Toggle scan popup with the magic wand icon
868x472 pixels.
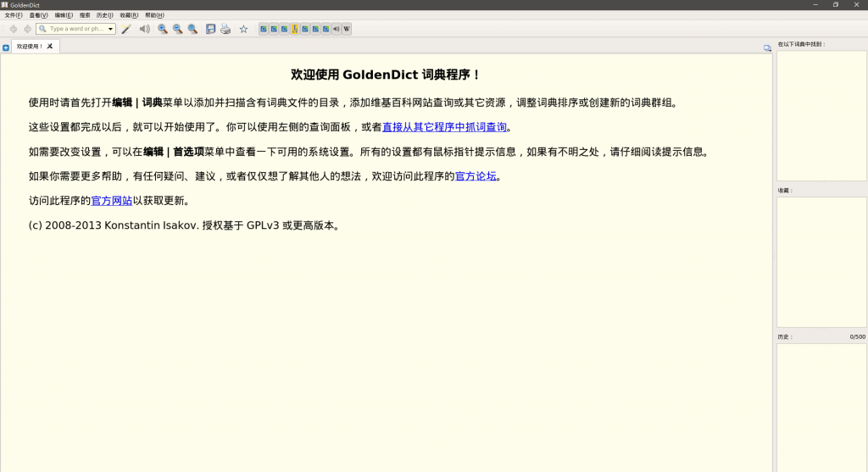(x=126, y=29)
